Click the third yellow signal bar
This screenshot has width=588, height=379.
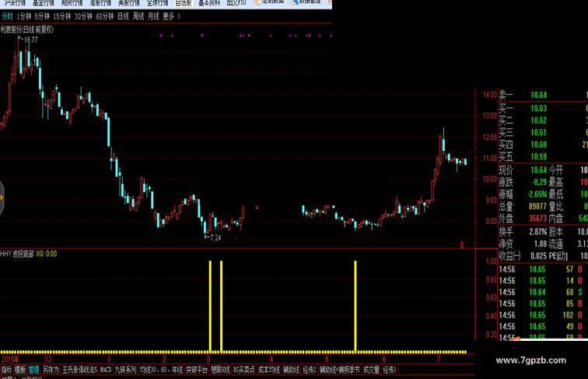[355, 306]
